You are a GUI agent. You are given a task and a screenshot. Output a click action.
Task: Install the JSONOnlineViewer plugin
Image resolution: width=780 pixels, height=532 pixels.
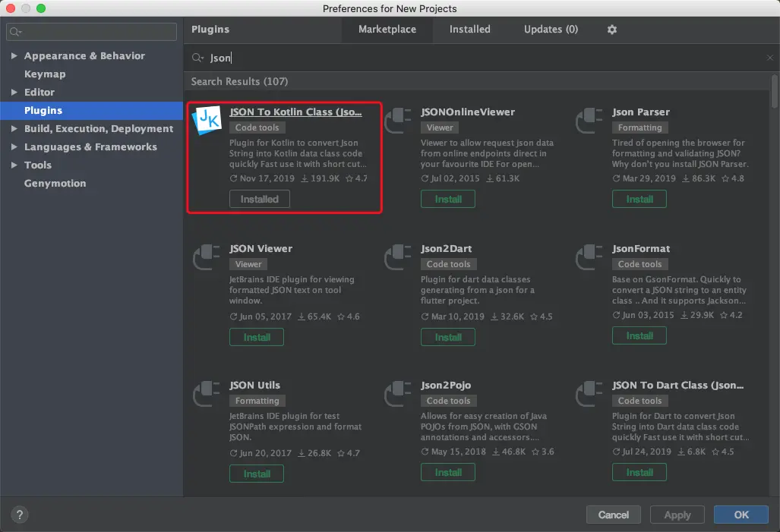(447, 199)
